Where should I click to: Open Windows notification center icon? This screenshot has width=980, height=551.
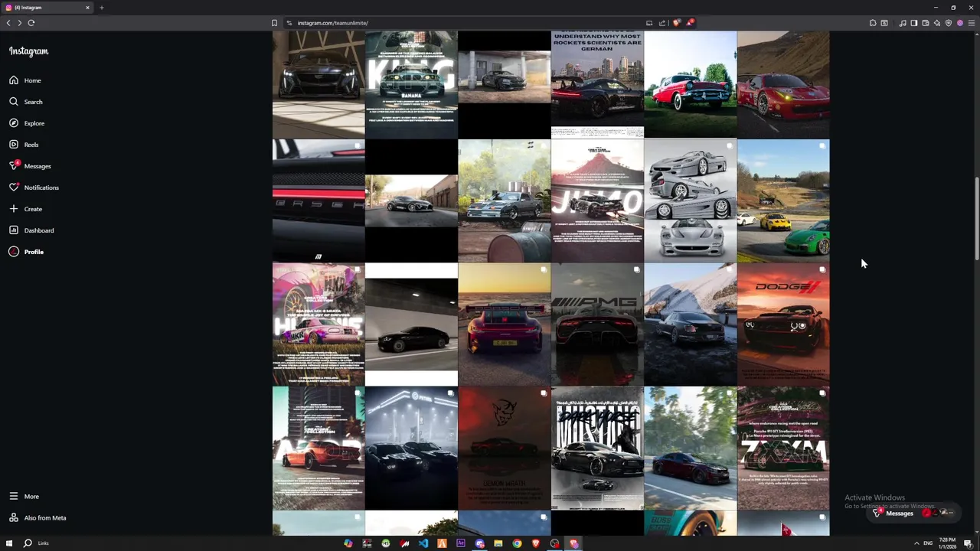click(969, 543)
